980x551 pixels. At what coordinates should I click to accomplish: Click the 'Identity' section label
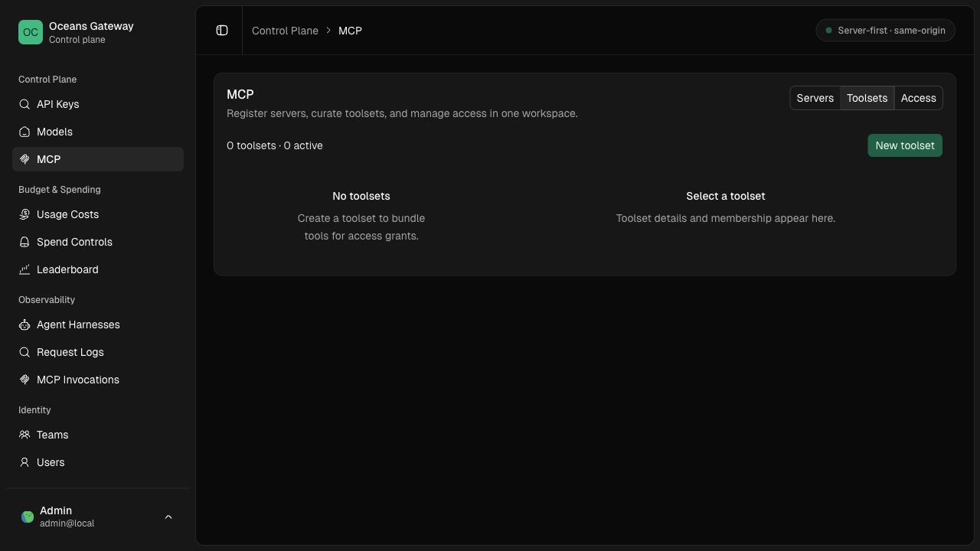click(x=34, y=410)
